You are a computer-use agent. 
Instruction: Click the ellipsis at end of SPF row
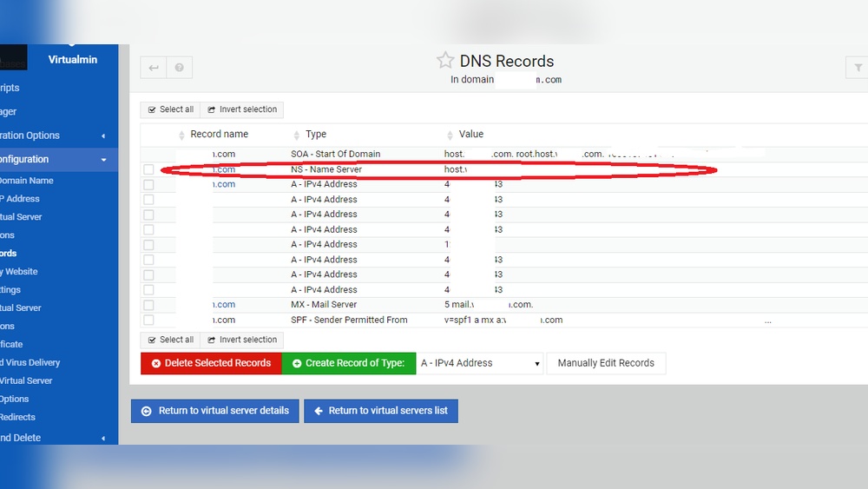point(768,321)
